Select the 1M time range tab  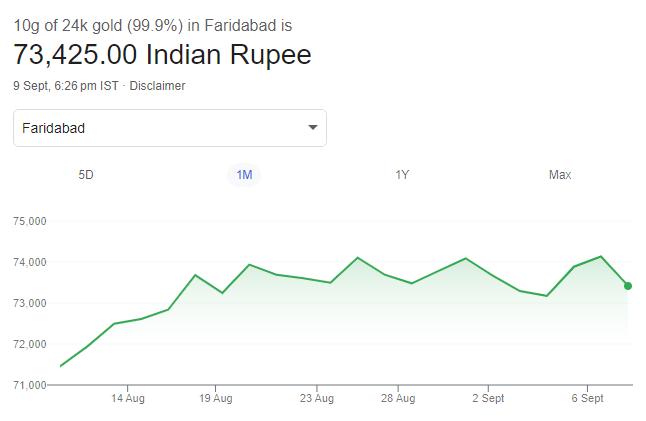pos(244,175)
